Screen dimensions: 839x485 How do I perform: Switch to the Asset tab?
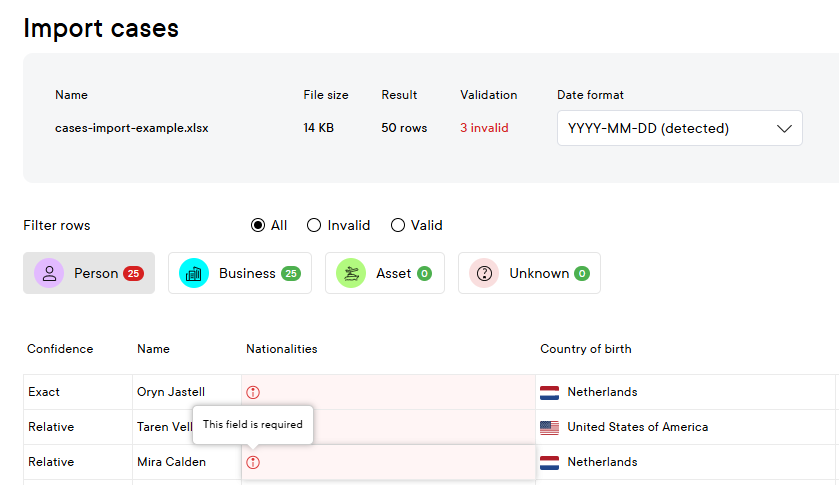385,273
